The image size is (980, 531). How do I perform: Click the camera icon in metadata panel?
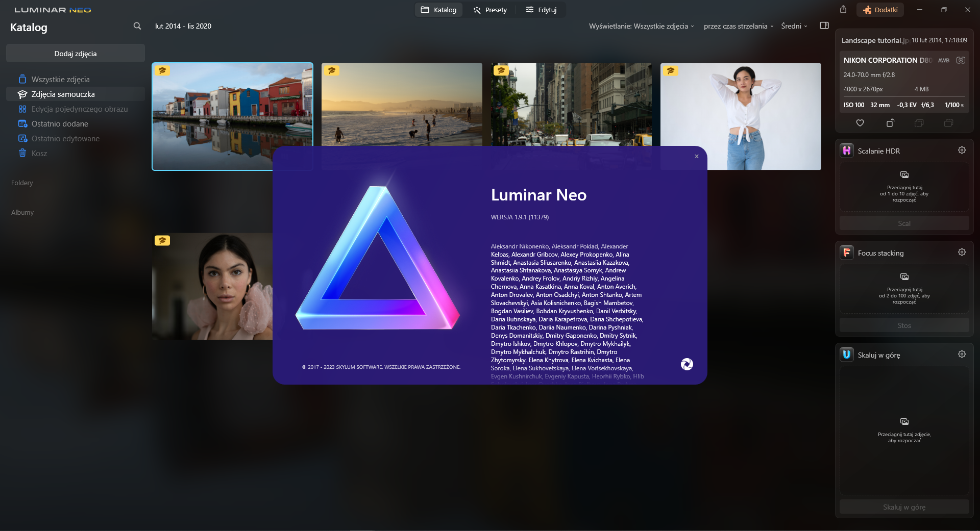click(x=961, y=60)
